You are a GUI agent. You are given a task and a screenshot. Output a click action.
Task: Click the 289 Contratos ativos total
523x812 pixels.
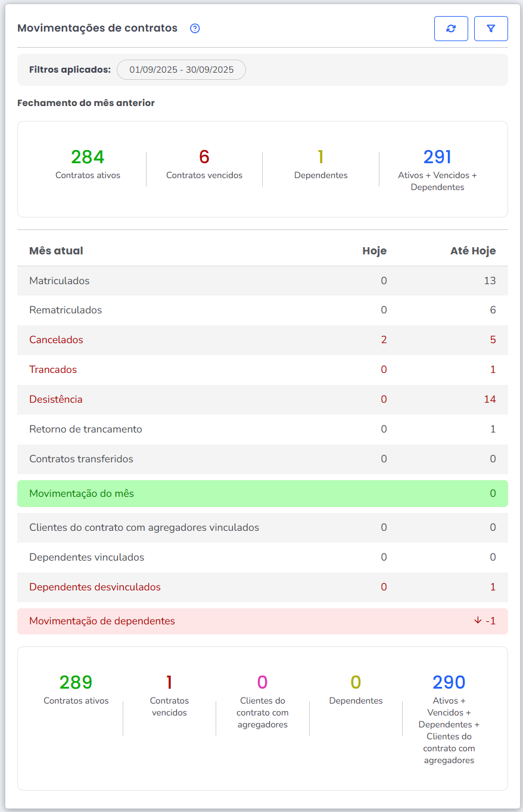[x=76, y=682]
